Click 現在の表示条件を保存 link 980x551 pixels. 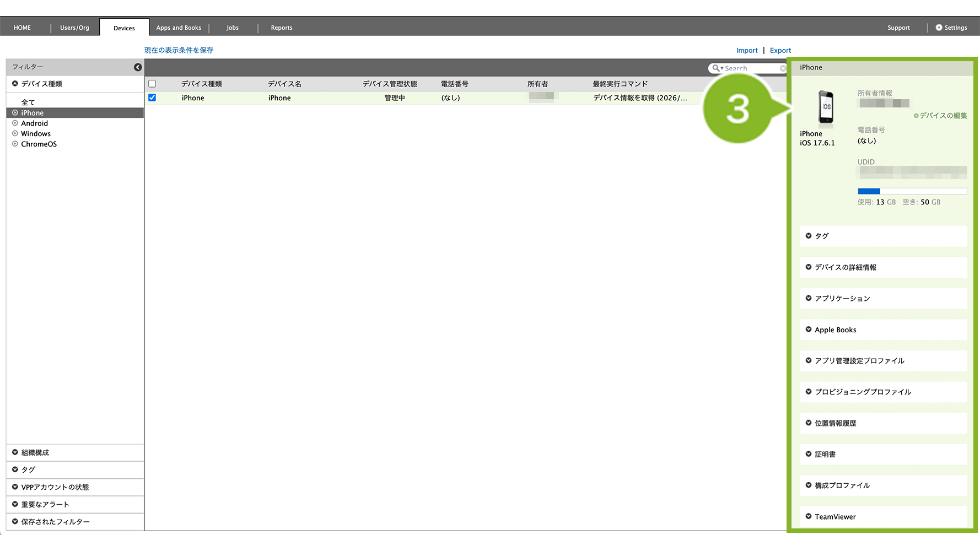click(179, 50)
